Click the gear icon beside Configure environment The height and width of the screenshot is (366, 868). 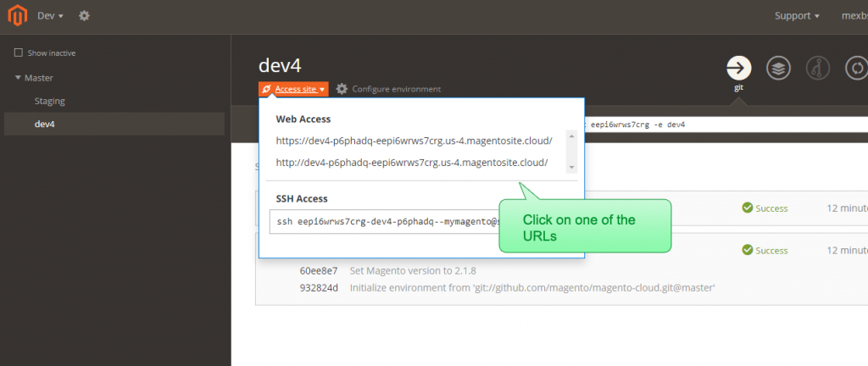342,89
